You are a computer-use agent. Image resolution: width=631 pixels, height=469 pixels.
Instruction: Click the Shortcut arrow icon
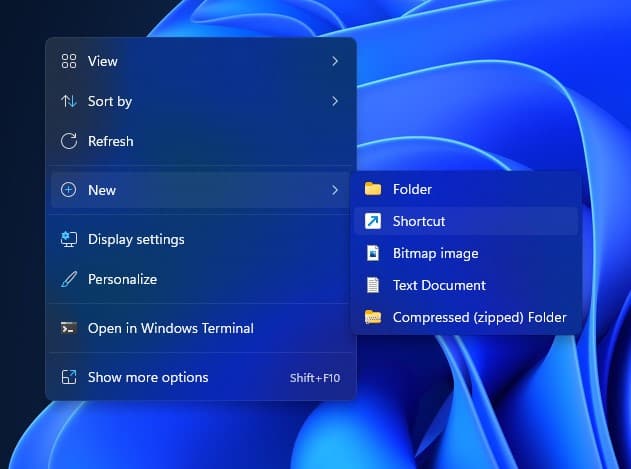pyautogui.click(x=373, y=221)
